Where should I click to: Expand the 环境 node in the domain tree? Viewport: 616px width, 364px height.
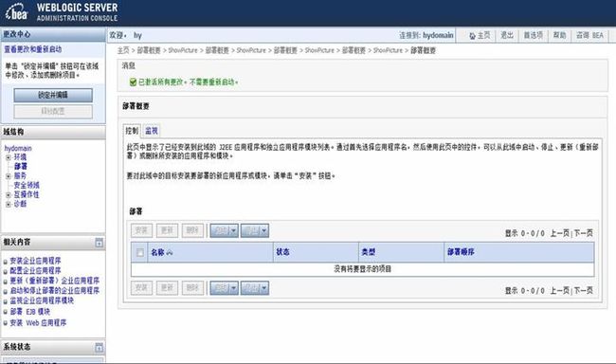point(9,157)
